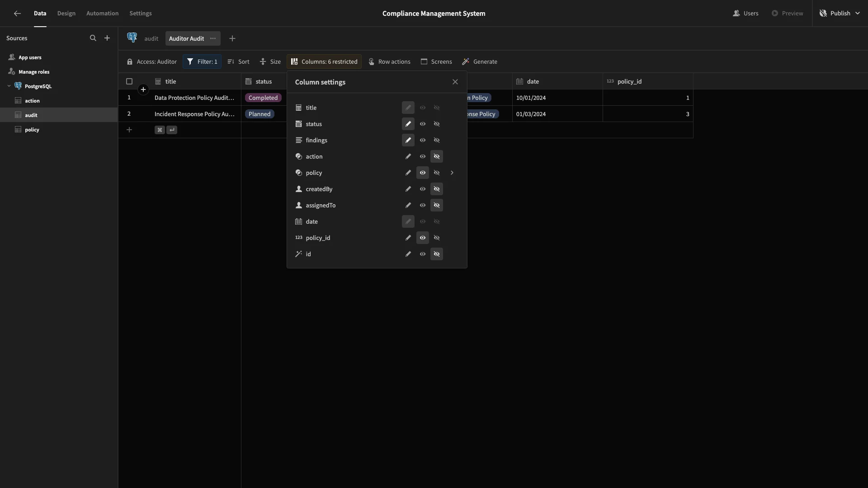Hide the findings column
The height and width of the screenshot is (488, 868).
(x=437, y=140)
